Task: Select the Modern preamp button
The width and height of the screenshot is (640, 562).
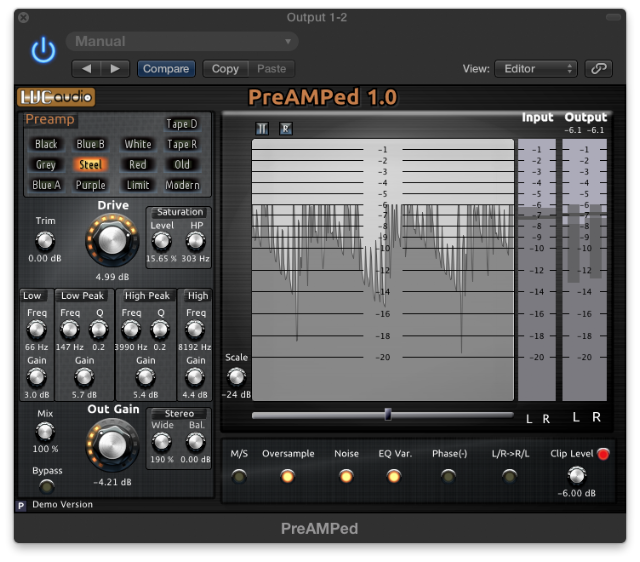Action: pyautogui.click(x=182, y=185)
